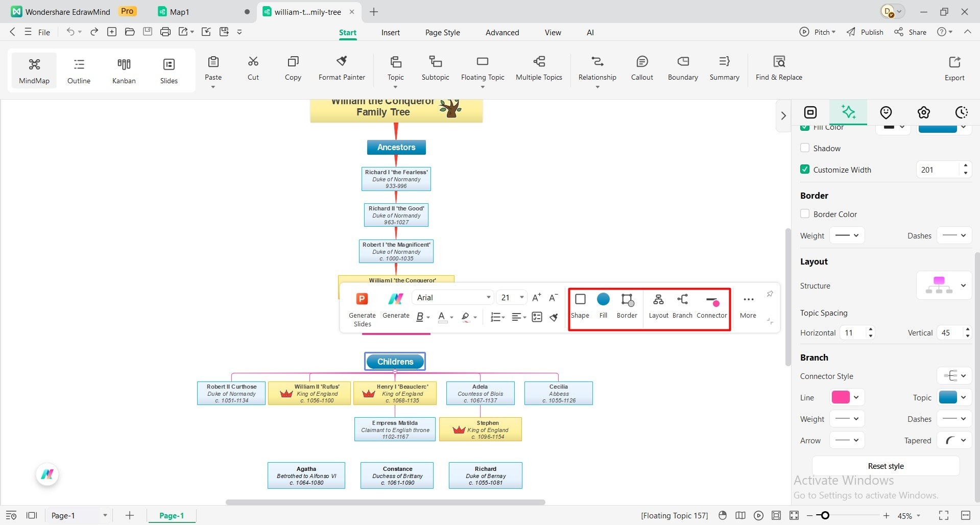Open Connector options in floating toolbar
The width and height of the screenshot is (980, 525).
point(712,305)
